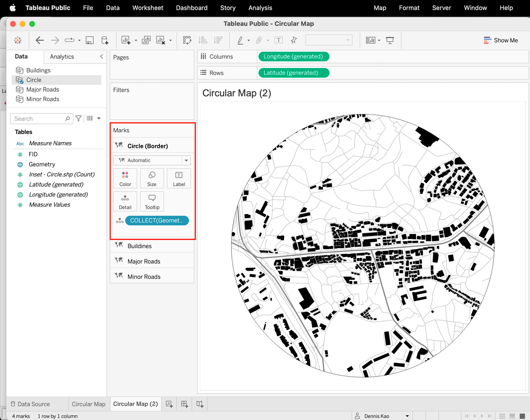This screenshot has width=530, height=420.
Task: Switch to the Circular Map sheet tab
Action: pos(89,404)
